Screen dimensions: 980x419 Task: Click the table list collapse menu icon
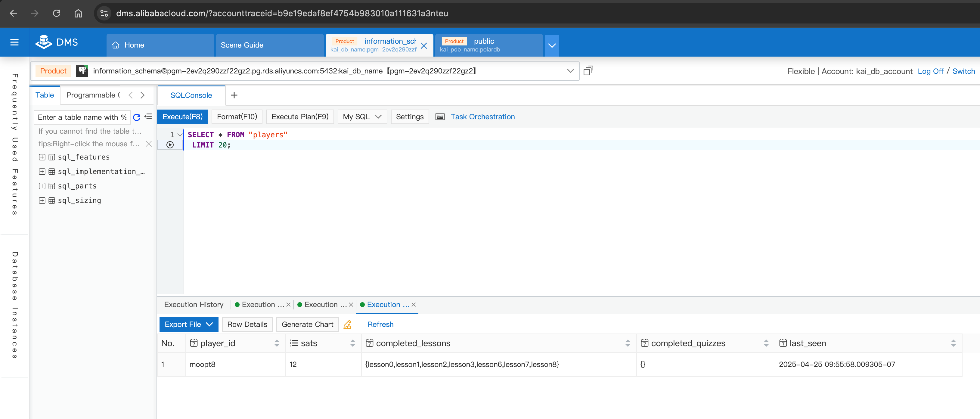(148, 117)
